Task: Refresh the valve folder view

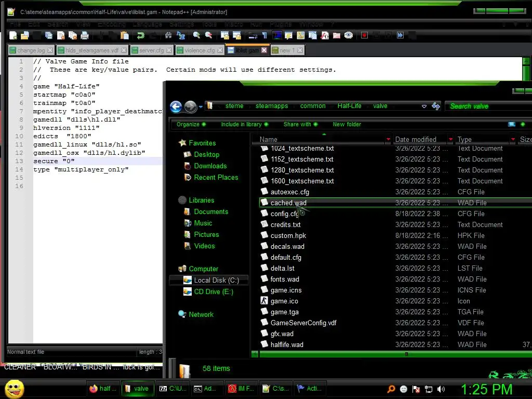Action: pyautogui.click(x=436, y=106)
